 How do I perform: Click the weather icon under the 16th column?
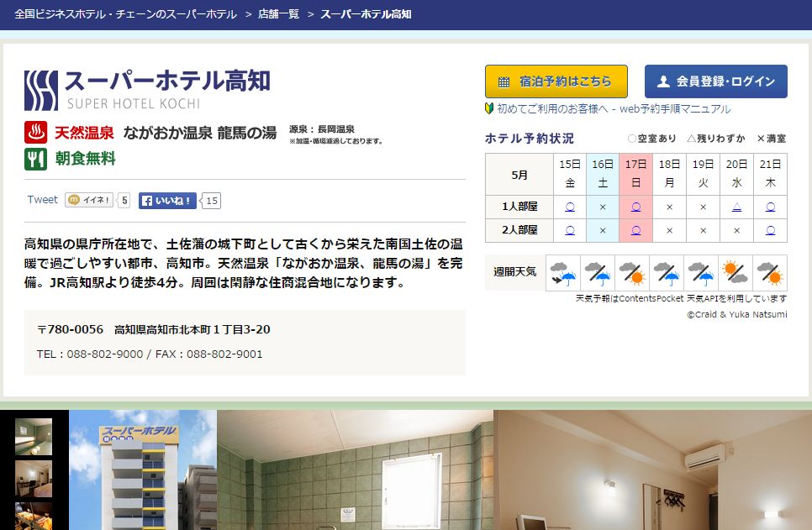[598, 273]
